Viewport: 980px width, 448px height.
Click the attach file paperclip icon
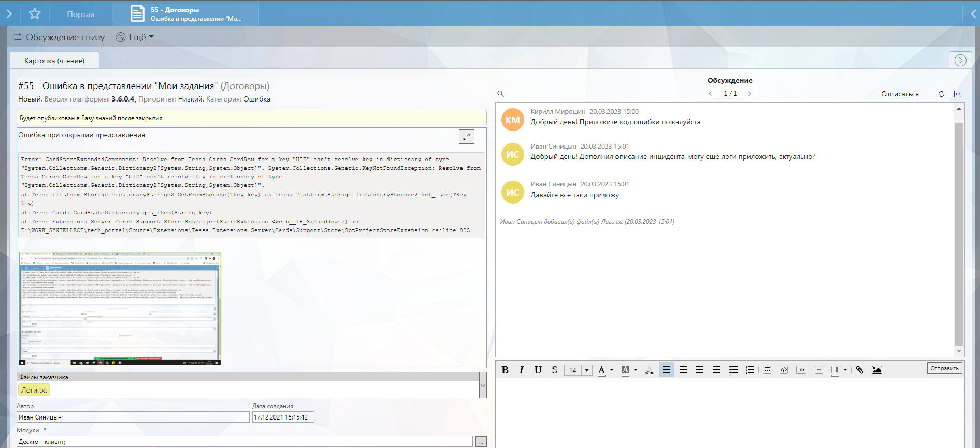tap(859, 370)
